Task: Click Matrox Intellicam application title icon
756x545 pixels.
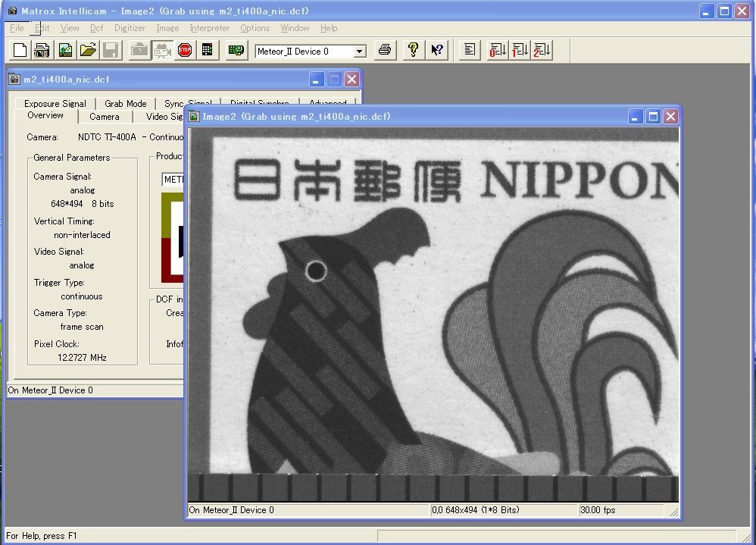Action: [x=12, y=11]
